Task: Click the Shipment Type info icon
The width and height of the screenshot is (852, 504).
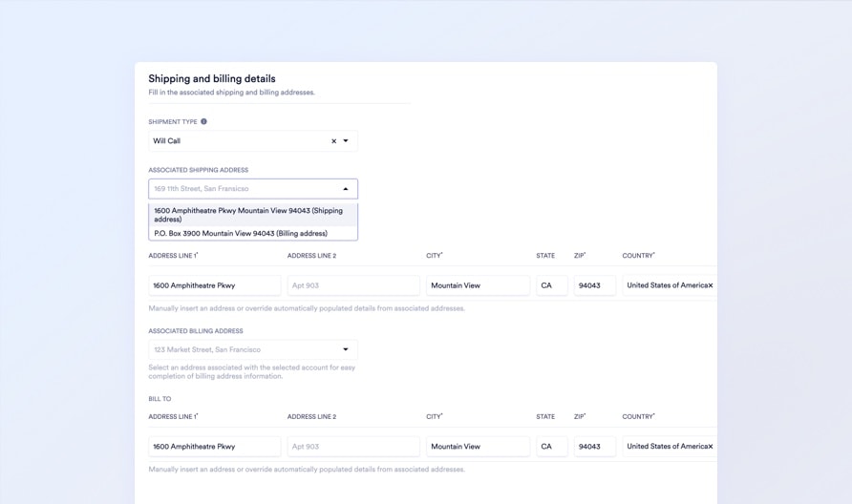Action: click(203, 121)
